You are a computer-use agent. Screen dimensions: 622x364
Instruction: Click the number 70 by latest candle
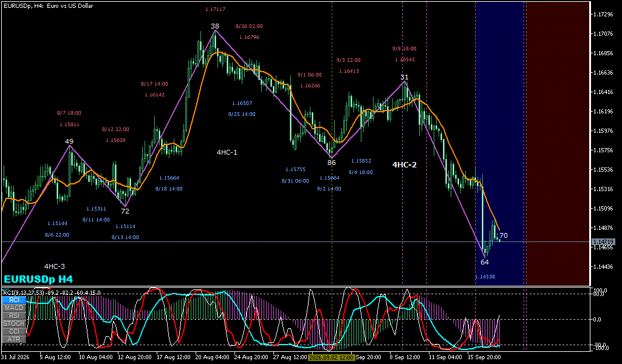[504, 235]
